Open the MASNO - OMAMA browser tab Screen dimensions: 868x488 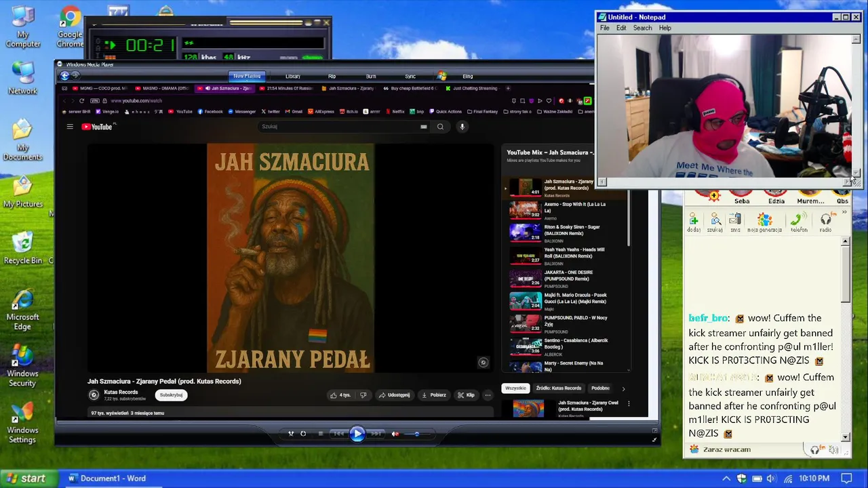pyautogui.click(x=161, y=88)
